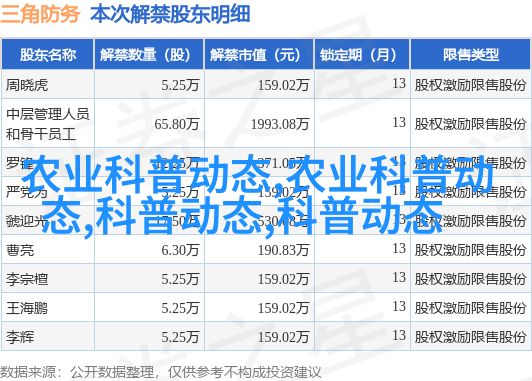Click the 65.80万 unlock quantity cell
532x381 pixels.
pos(176,124)
